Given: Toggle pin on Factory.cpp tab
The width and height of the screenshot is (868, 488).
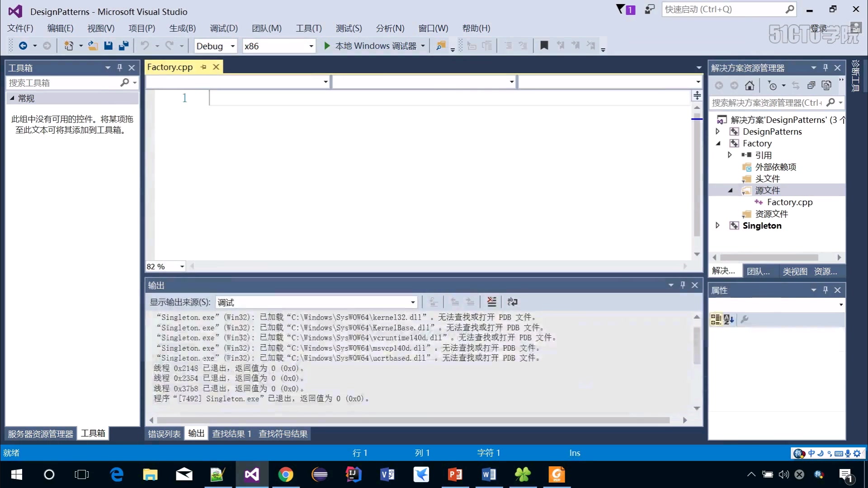Looking at the screenshot, I should (x=203, y=67).
